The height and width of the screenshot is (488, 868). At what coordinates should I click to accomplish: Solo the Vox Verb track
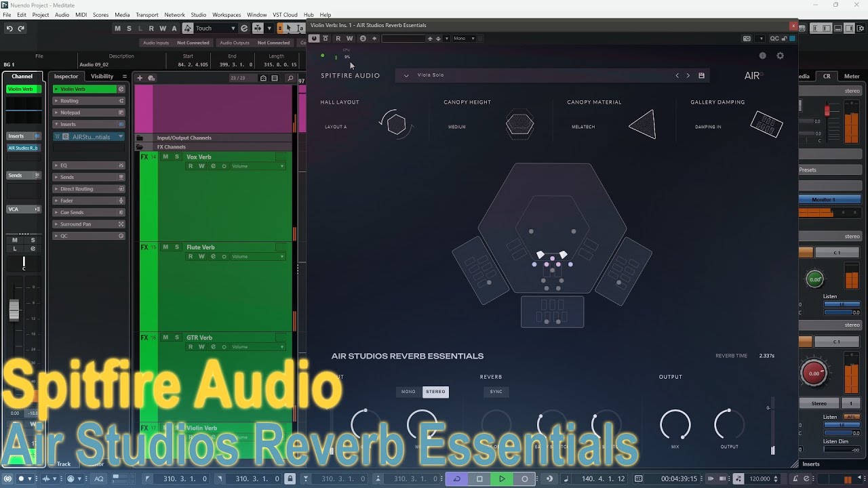click(x=177, y=157)
